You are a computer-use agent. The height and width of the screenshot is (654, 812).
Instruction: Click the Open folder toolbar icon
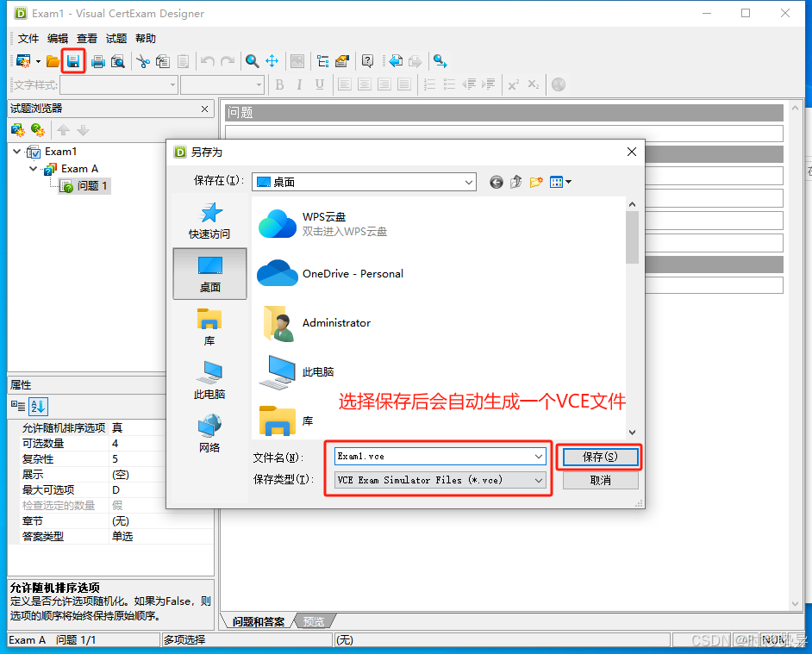(53, 61)
